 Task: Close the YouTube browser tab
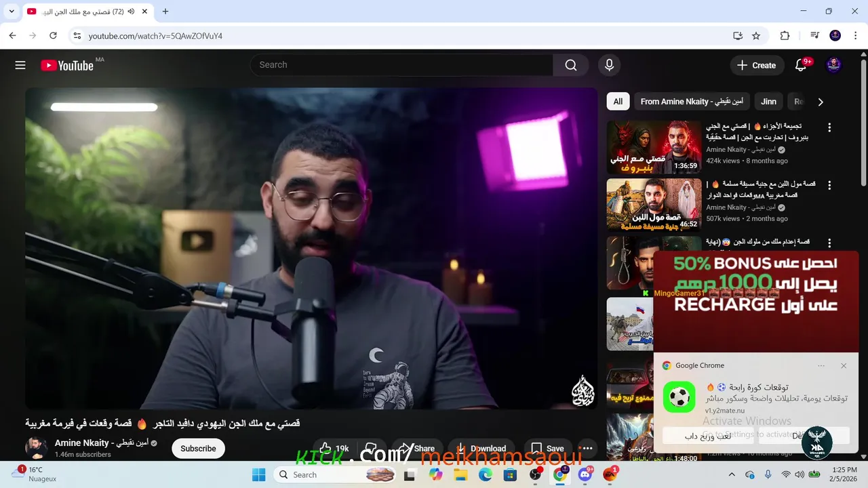point(146,12)
